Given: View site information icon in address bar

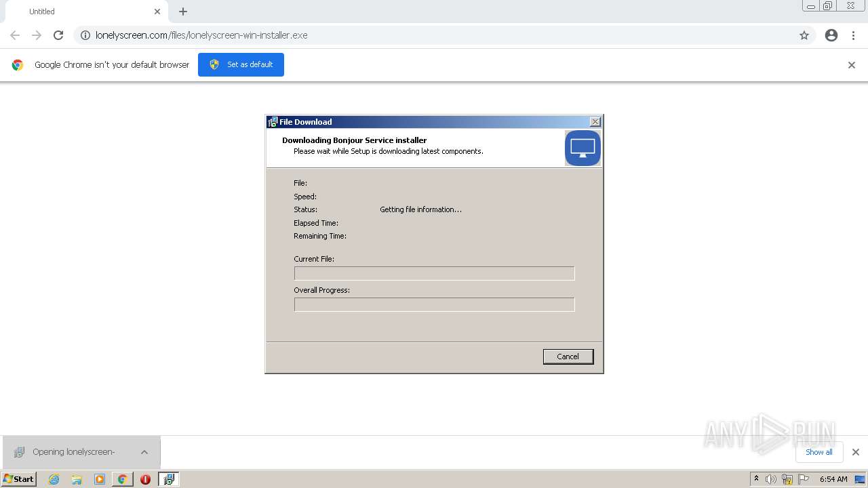Looking at the screenshot, I should click(85, 35).
